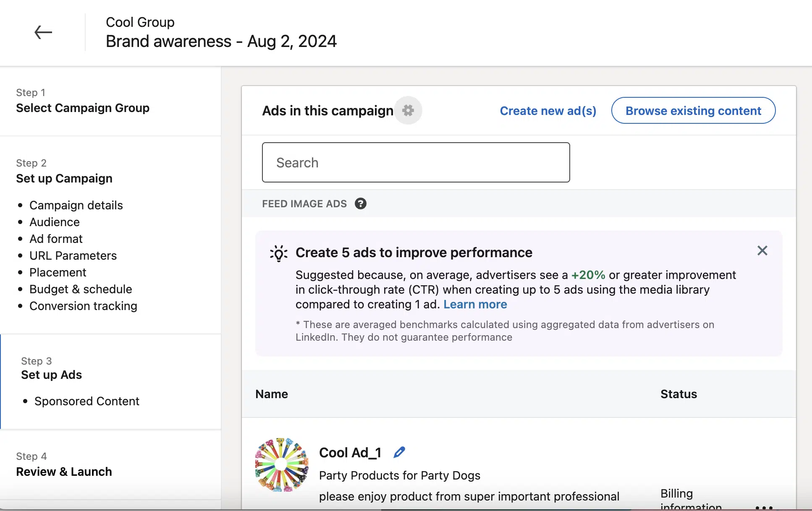Image resolution: width=812 pixels, height=511 pixels.
Task: Open Conversion tracking settings
Action: [83, 306]
